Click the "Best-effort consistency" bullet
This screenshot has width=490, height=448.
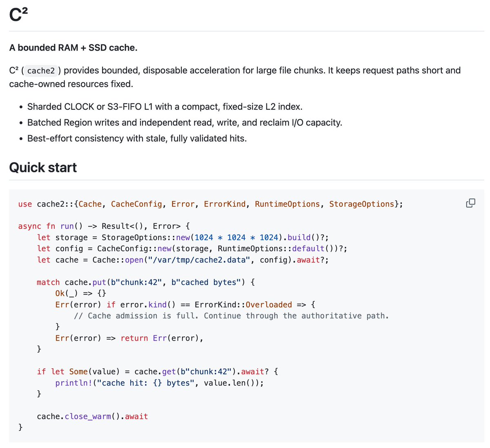point(137,138)
